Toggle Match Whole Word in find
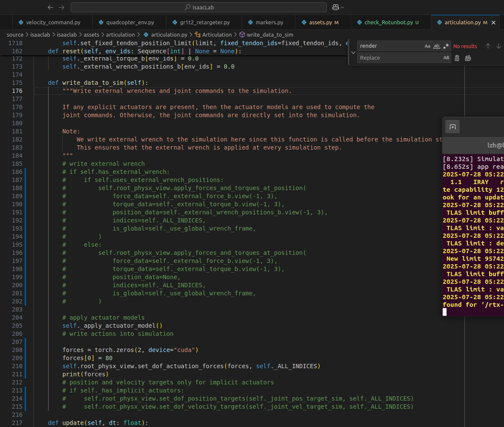The height and width of the screenshot is (427, 504). [x=436, y=46]
